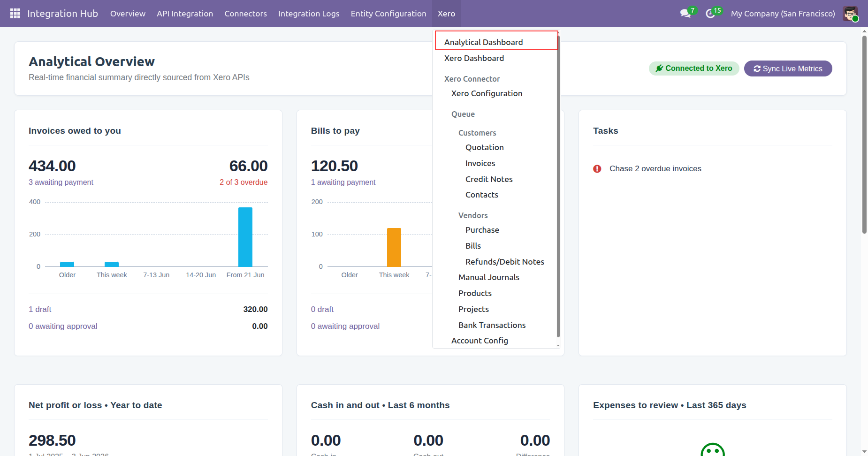Open the activities clock icon
This screenshot has height=456, width=868.
(710, 14)
